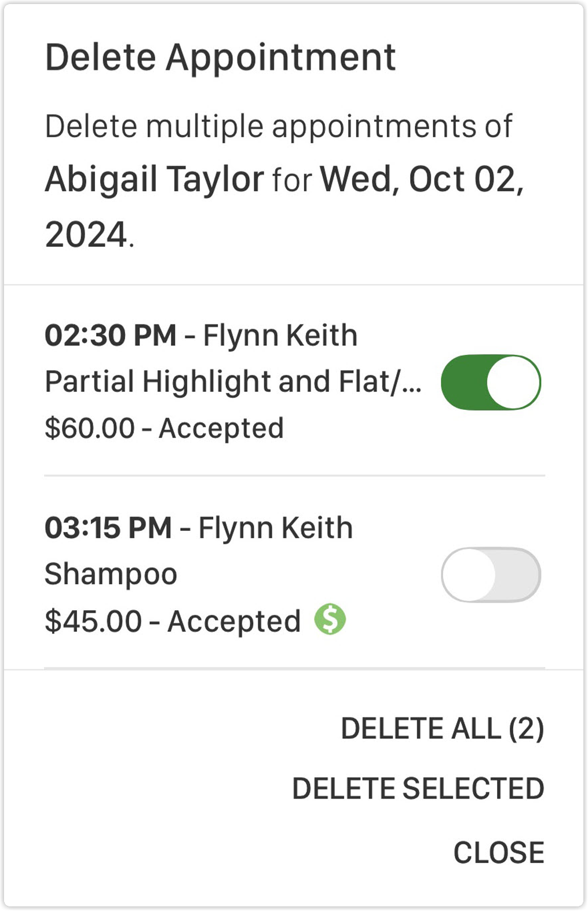Click the green dollar paid icon
This screenshot has width=588, height=911.
click(330, 620)
